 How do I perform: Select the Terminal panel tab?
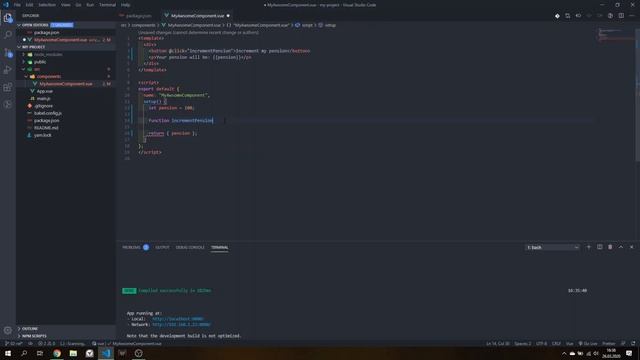220,247
